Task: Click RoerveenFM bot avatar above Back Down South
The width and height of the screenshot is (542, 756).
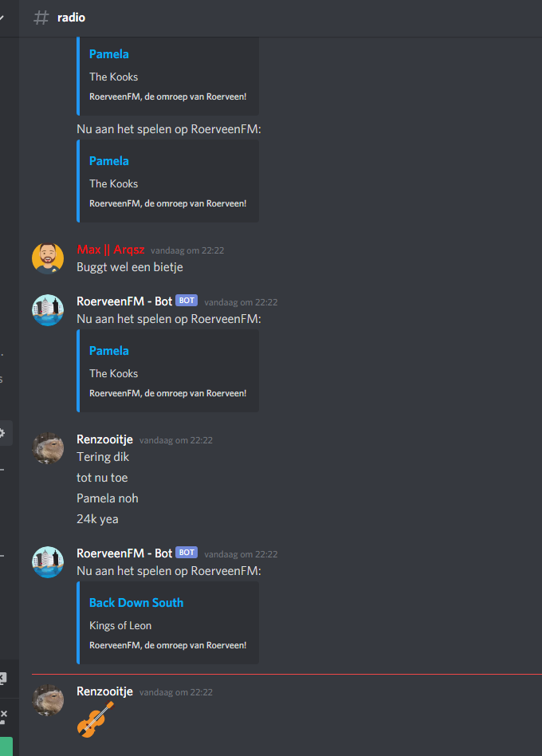Action: 48,561
